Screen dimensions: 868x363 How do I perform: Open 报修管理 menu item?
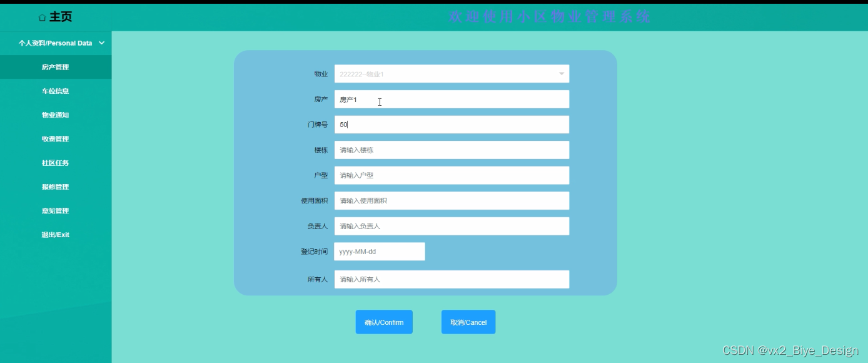[56, 187]
